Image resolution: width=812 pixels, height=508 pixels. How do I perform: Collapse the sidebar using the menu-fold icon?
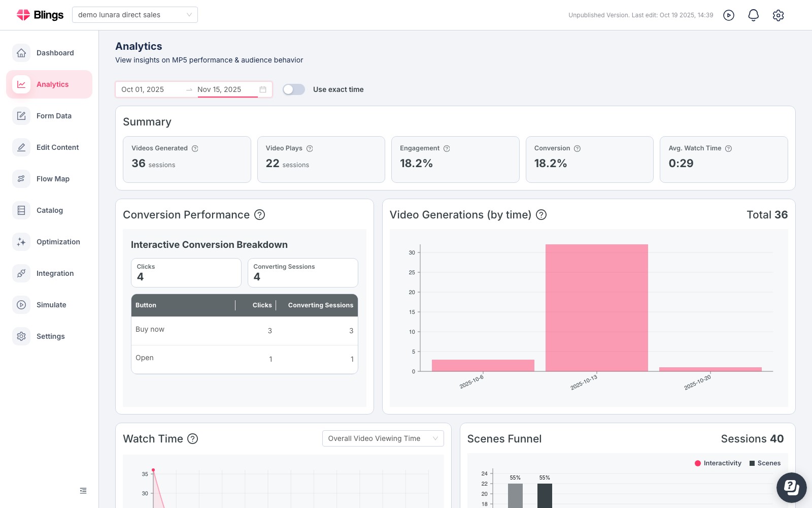[83, 491]
